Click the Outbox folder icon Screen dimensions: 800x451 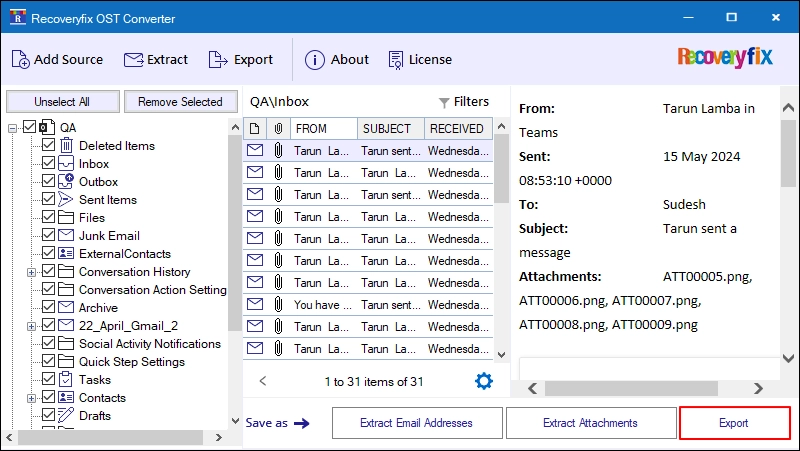(x=66, y=181)
